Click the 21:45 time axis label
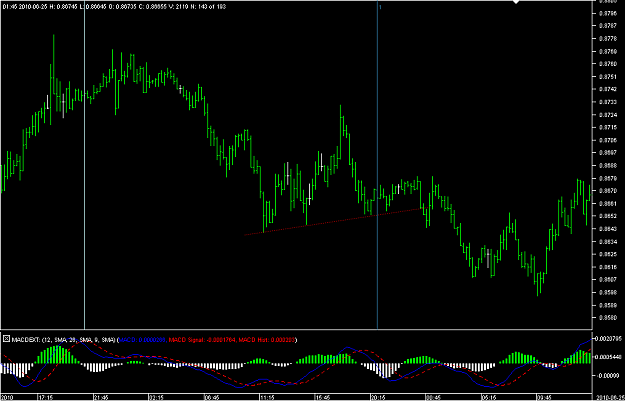625x401 pixels. click(x=101, y=397)
